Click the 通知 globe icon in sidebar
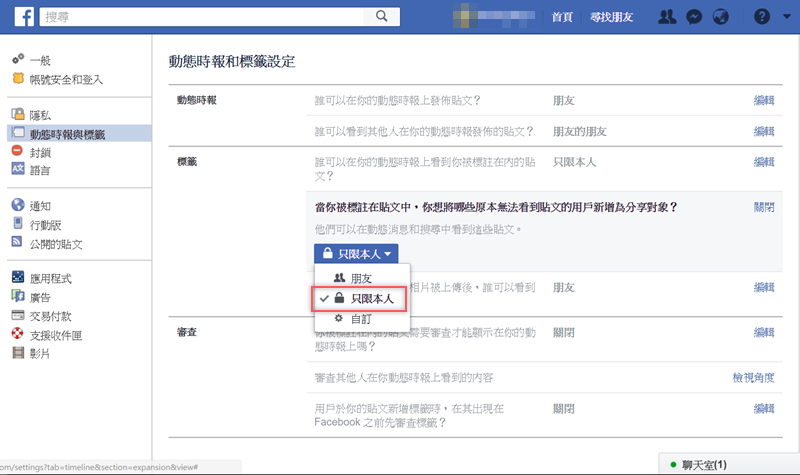800x475 pixels. tap(18, 205)
